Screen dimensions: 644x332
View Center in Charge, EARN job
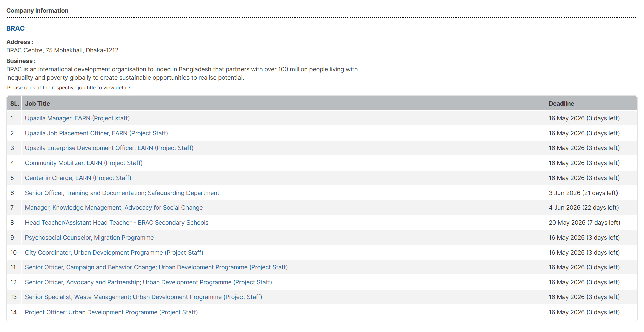point(78,178)
